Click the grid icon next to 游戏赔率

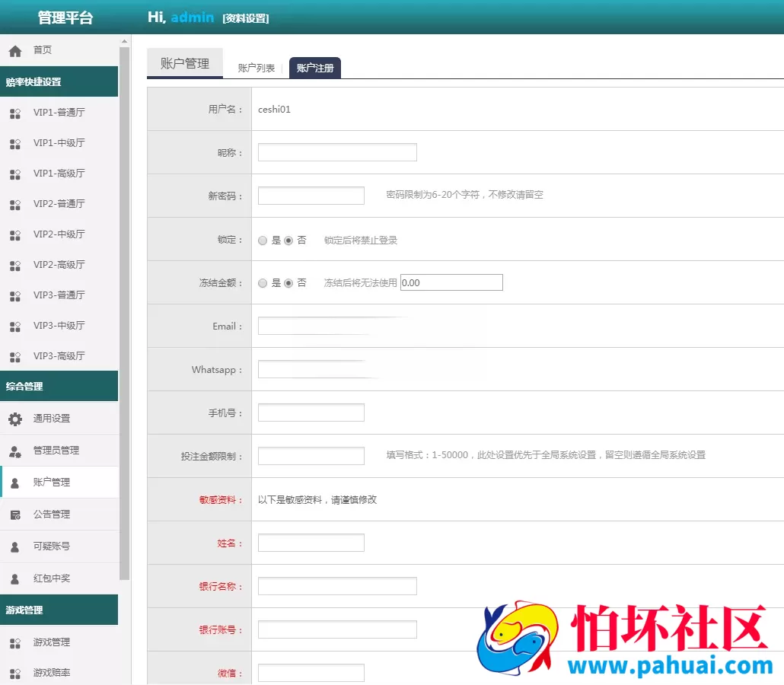pyautogui.click(x=15, y=674)
